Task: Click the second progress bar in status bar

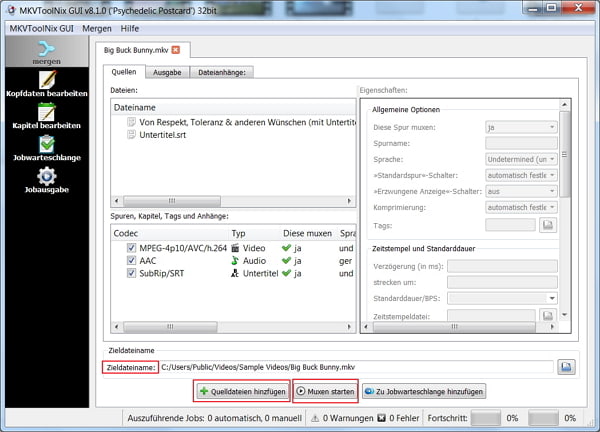Action: [x=543, y=418]
